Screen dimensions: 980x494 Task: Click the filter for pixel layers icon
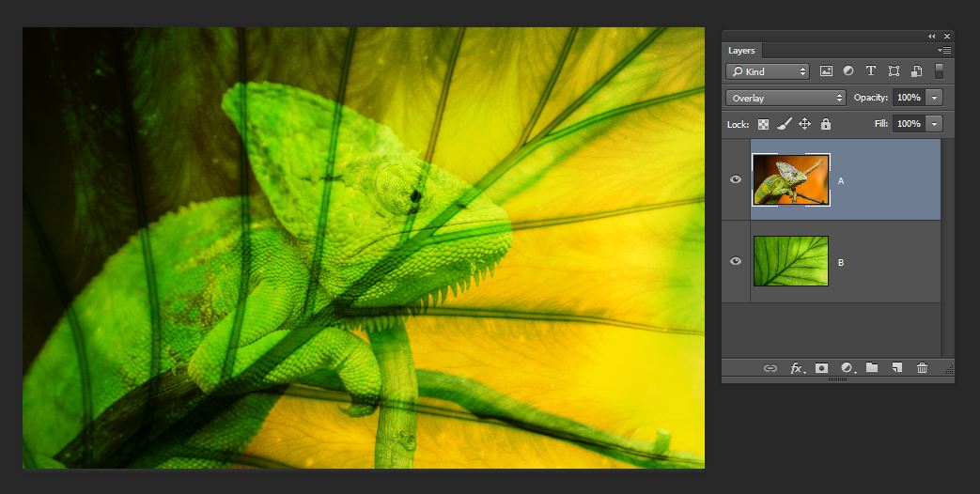click(826, 71)
